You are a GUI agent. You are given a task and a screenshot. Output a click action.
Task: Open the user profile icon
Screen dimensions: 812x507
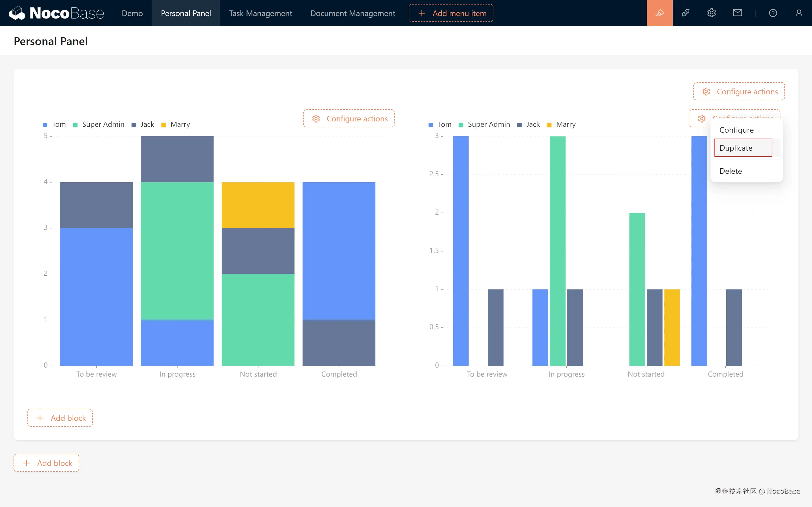(798, 13)
